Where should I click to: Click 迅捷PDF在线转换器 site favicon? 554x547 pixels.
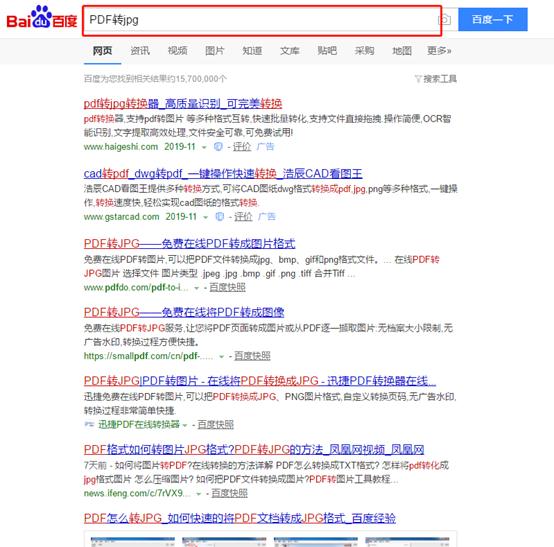[89, 424]
